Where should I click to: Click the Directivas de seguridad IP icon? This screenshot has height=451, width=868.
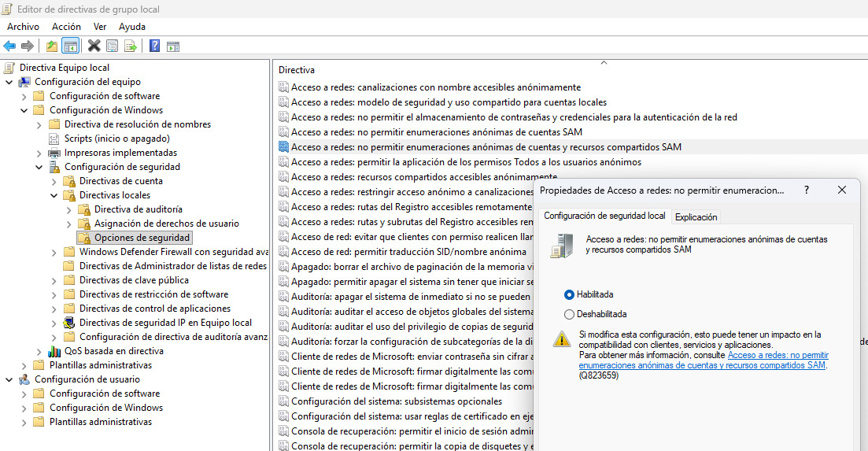69,323
